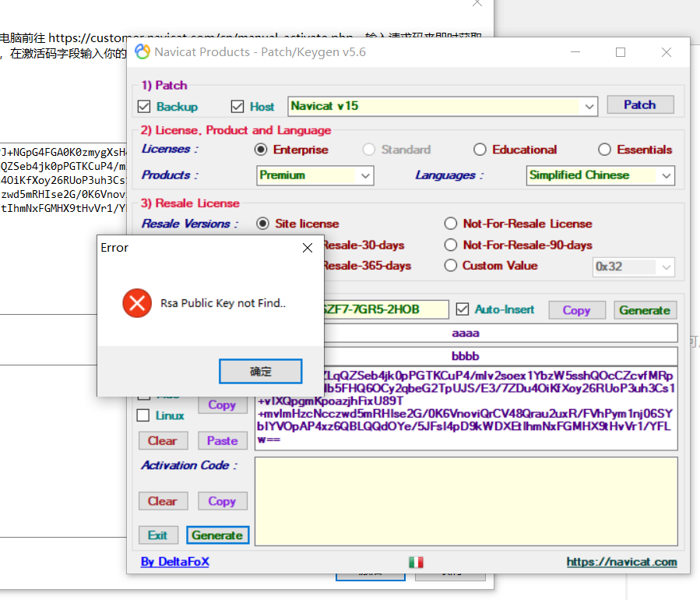Viewport: 700px width, 600px height.
Task: Toggle the Linux checkbox
Action: [x=142, y=415]
